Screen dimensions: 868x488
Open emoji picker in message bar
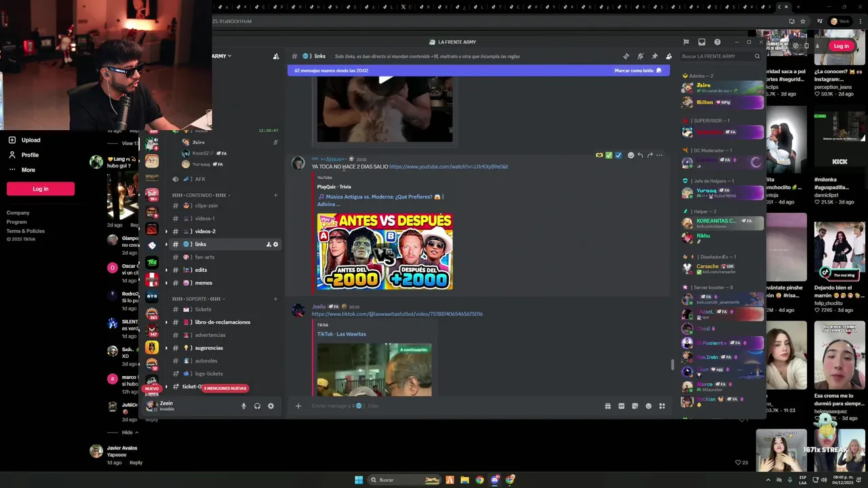[x=648, y=406]
